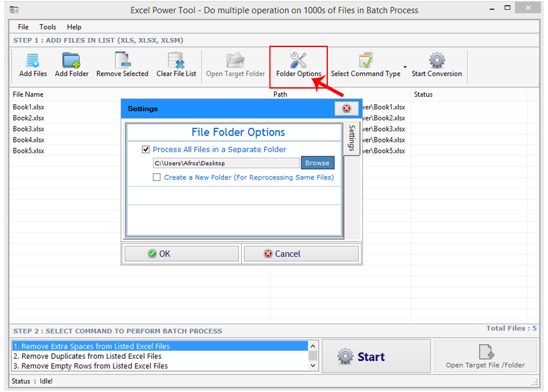This screenshot has height=392, width=548.
Task: Click the path cell ending Book1.xlsx
Action: click(x=383, y=107)
